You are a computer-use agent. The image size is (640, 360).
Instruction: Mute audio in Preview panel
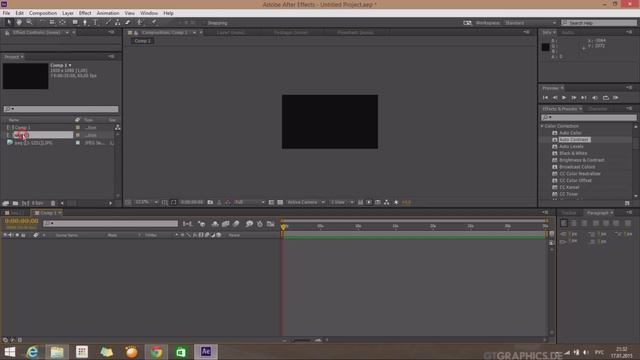(595, 98)
